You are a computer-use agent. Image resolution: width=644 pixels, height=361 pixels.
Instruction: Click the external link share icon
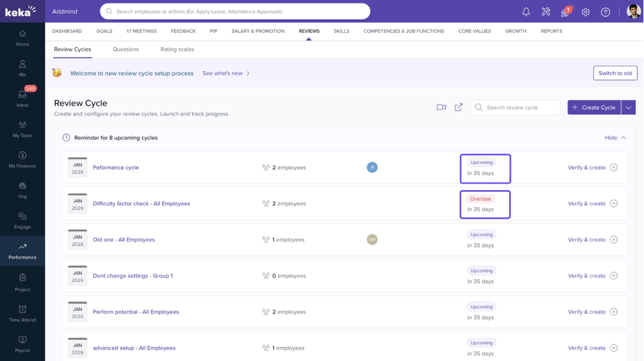click(x=458, y=107)
